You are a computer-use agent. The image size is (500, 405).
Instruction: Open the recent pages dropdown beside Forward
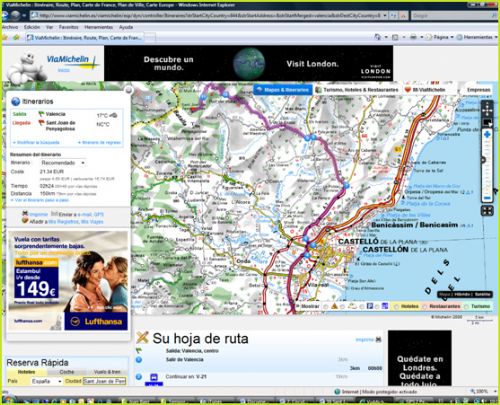pos(24,15)
